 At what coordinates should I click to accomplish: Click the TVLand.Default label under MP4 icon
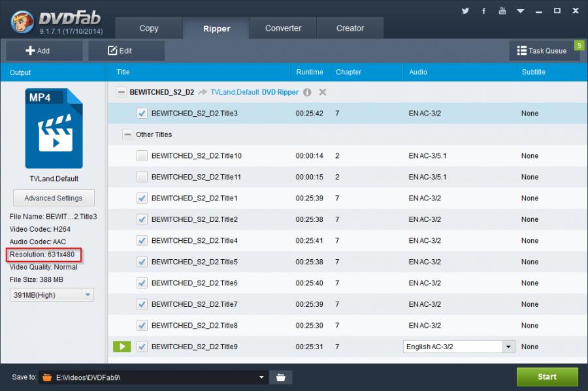54,179
